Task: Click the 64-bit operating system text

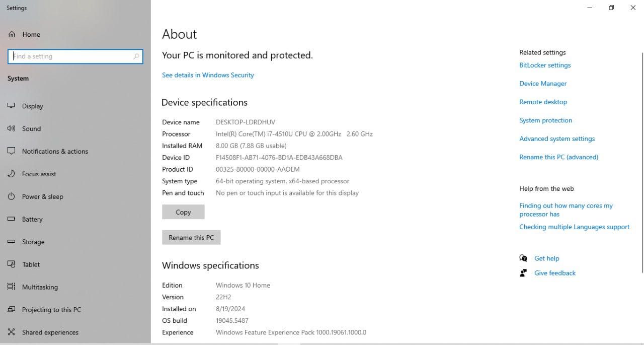Action: pos(282,181)
